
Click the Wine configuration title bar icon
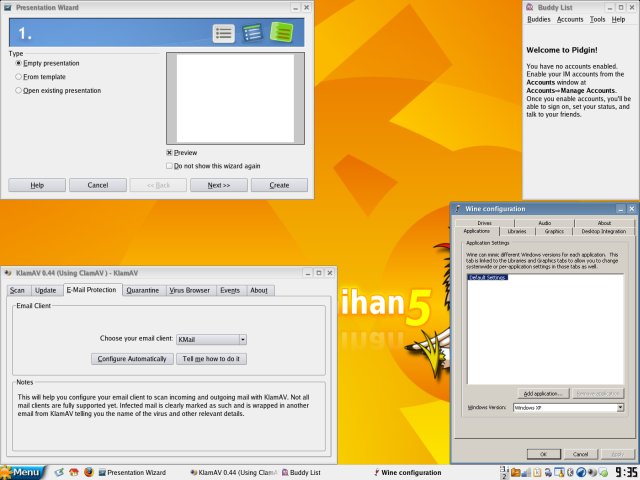point(458,209)
